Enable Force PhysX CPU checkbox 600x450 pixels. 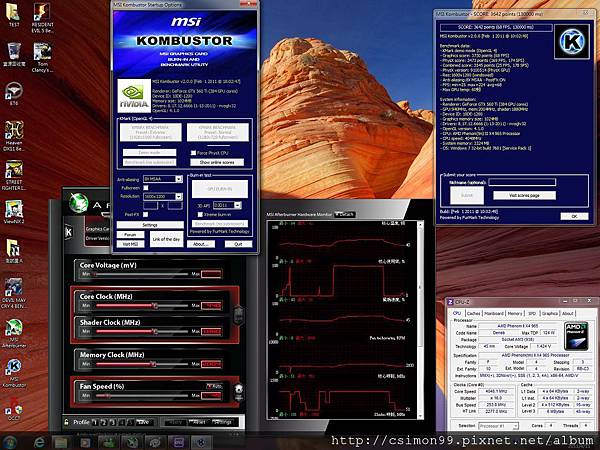pos(194,153)
